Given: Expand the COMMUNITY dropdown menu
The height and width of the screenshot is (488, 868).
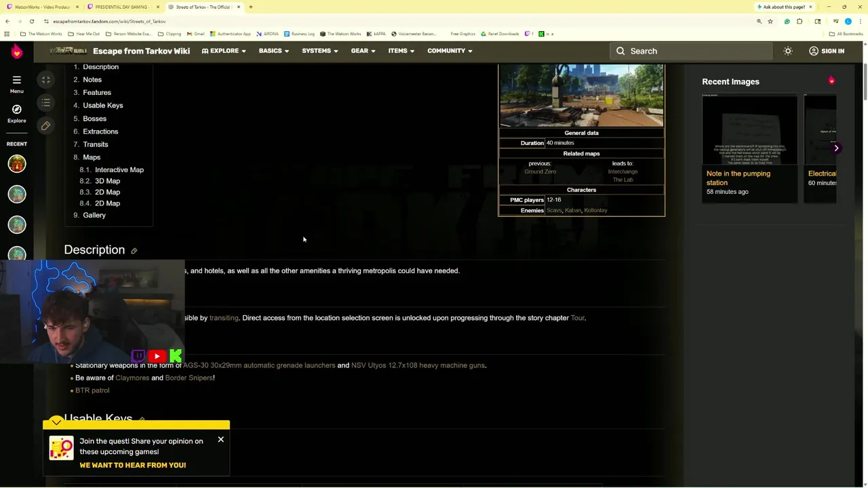Looking at the screenshot, I should pos(450,51).
